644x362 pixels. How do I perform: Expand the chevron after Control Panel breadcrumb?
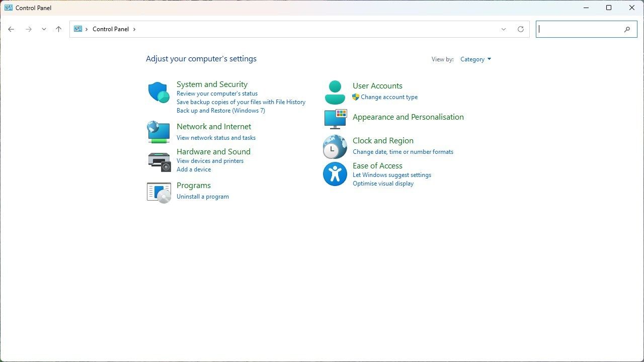[x=134, y=29]
